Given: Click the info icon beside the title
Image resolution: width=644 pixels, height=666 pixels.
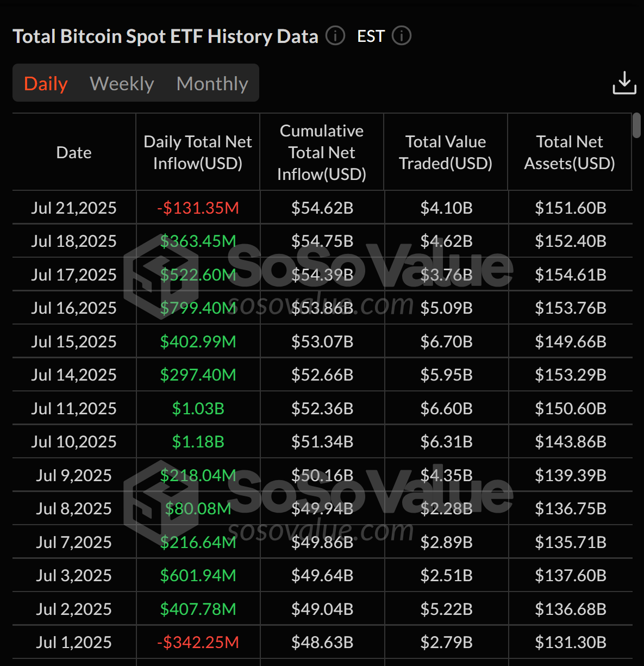Looking at the screenshot, I should click(335, 36).
